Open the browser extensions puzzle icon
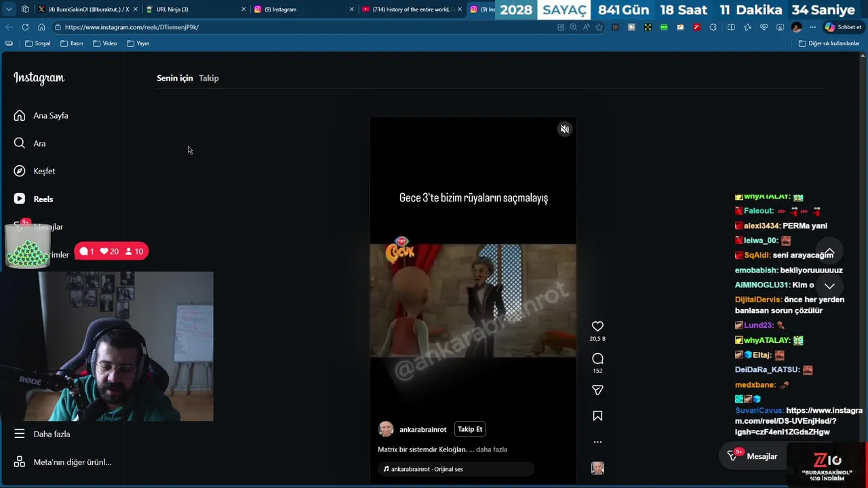Image resolution: width=868 pixels, height=488 pixels. [713, 27]
